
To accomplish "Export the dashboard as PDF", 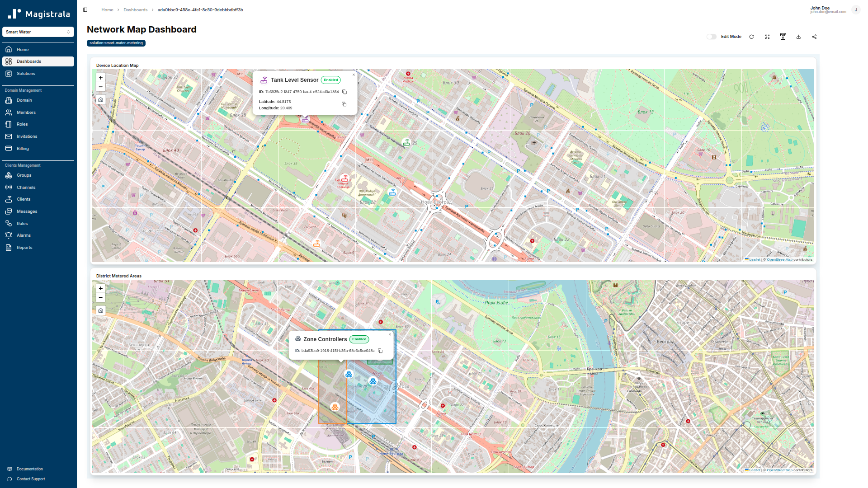I will (x=783, y=37).
